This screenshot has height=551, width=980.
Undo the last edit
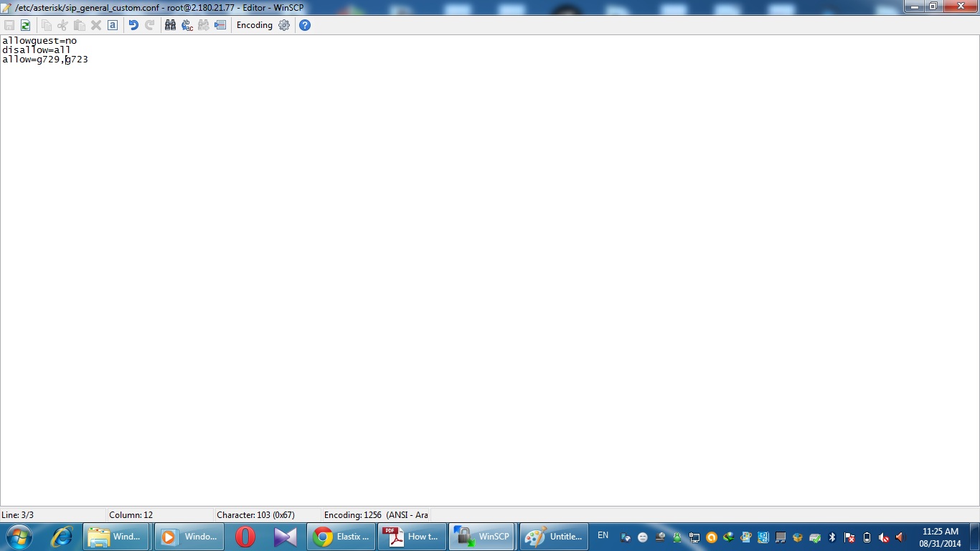(x=133, y=25)
